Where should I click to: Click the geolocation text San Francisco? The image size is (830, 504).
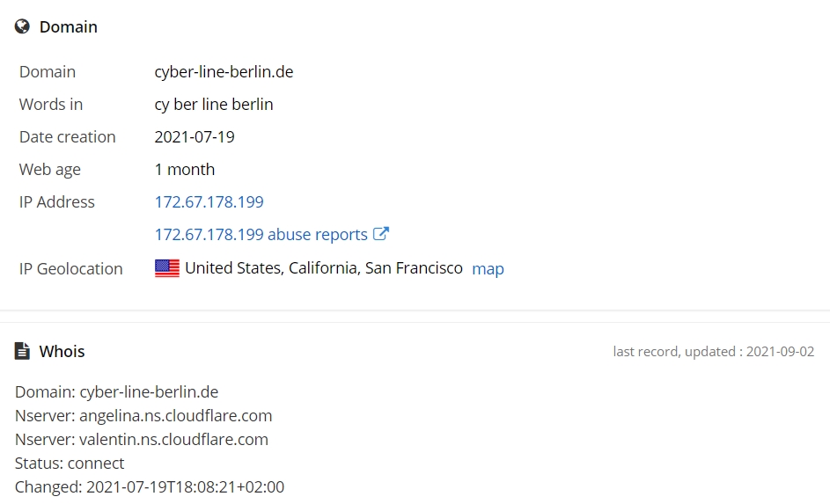(x=414, y=268)
